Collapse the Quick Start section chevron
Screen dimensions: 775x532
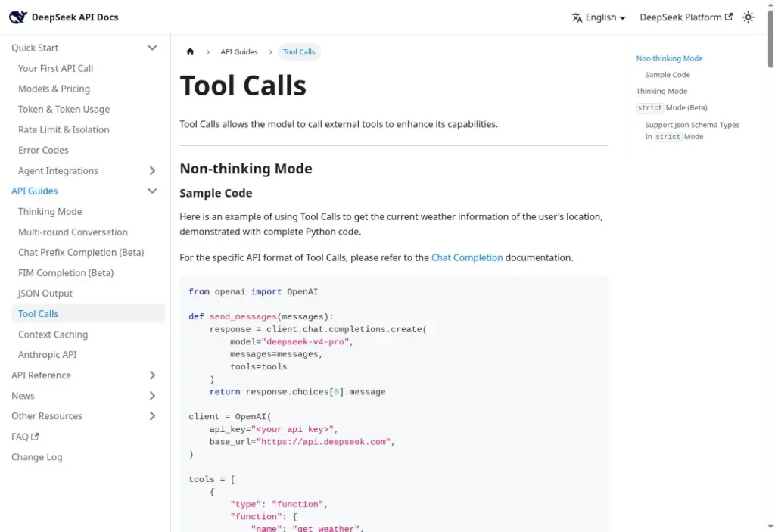[152, 48]
